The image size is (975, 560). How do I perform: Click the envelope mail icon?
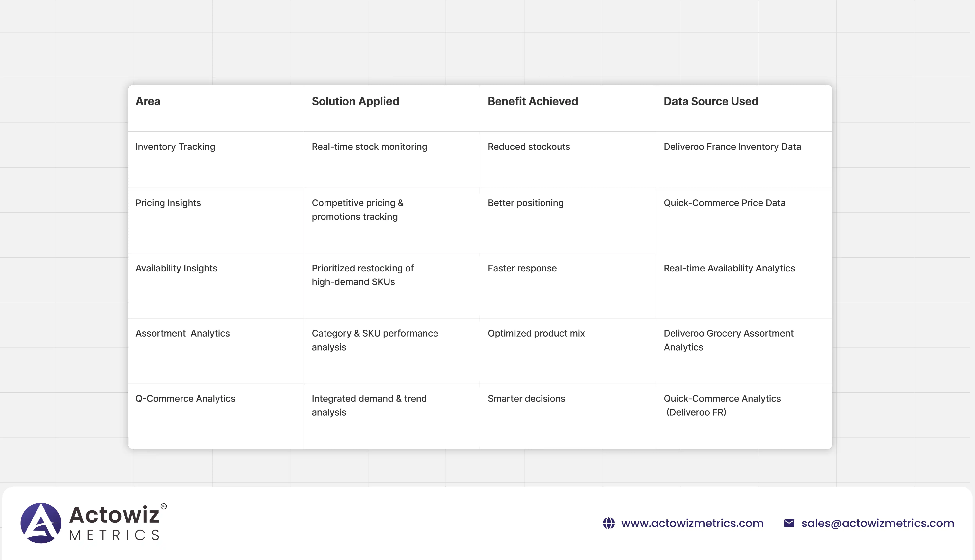click(x=789, y=523)
